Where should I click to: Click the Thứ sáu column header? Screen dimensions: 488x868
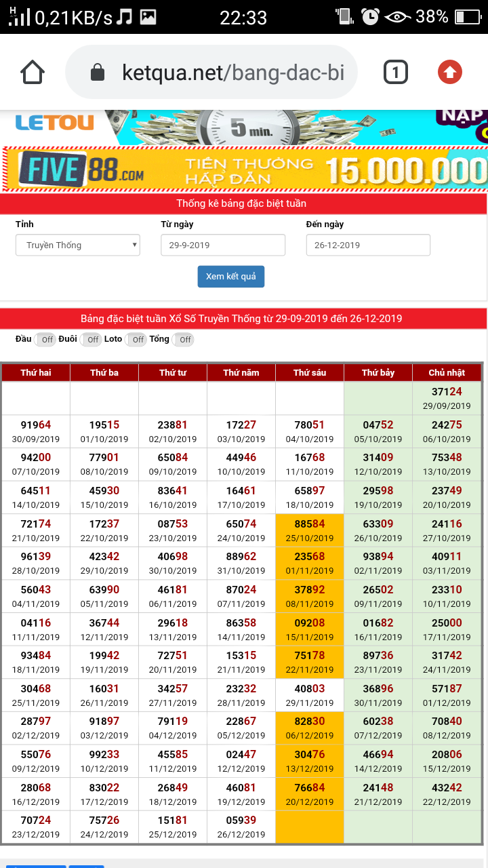coord(310,373)
